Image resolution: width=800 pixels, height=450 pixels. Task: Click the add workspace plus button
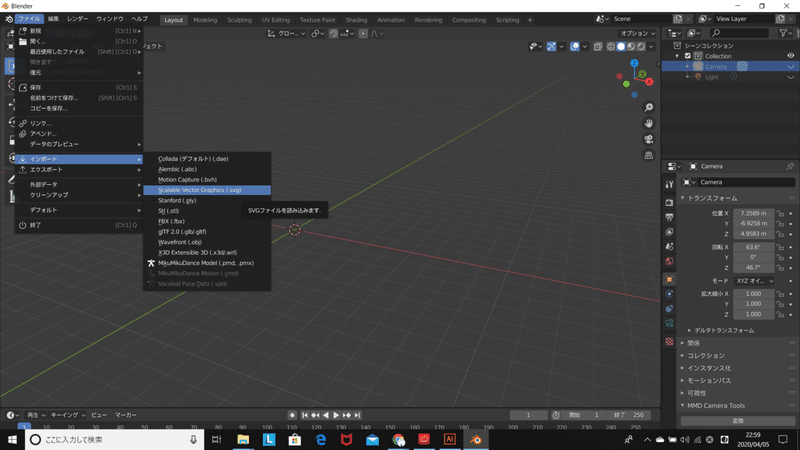pyautogui.click(x=530, y=20)
